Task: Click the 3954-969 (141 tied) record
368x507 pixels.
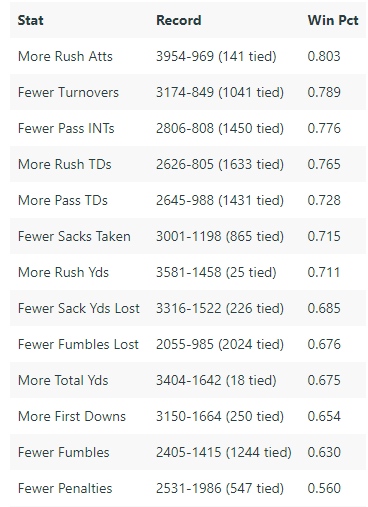Action: coord(216,56)
